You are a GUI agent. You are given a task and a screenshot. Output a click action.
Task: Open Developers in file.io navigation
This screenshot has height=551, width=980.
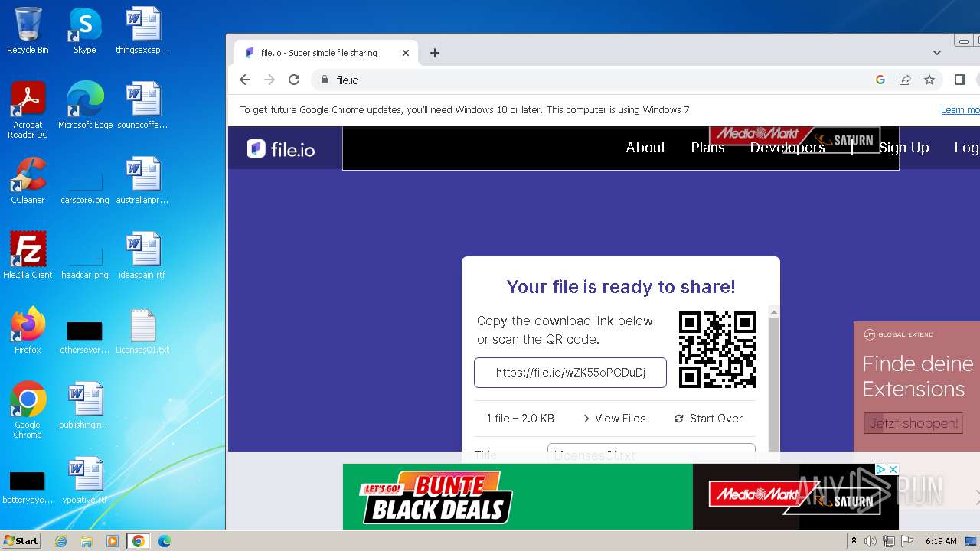[787, 148]
